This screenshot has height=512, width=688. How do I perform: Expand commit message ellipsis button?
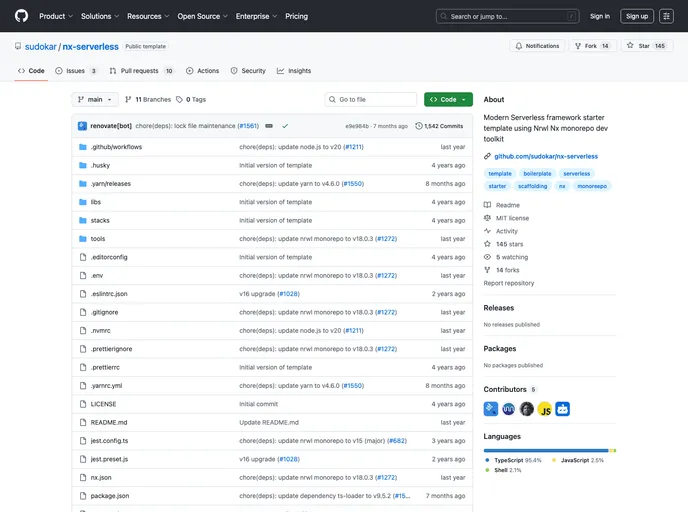click(x=269, y=126)
